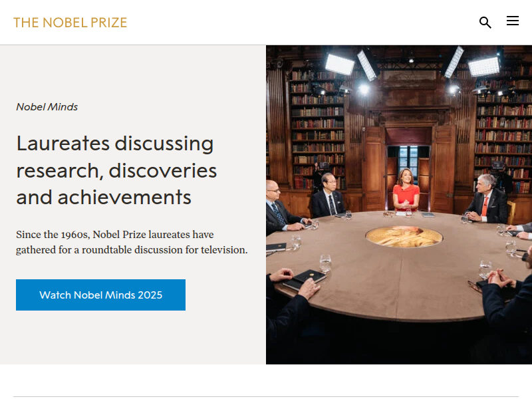Viewport: 532px width, 399px height.
Task: Click the bald man at the far left
Action: click(276, 207)
